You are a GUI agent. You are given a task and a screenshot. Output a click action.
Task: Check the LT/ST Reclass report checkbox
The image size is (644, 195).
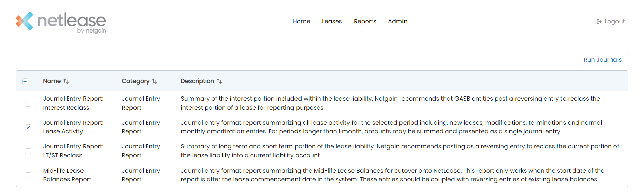pos(28,151)
